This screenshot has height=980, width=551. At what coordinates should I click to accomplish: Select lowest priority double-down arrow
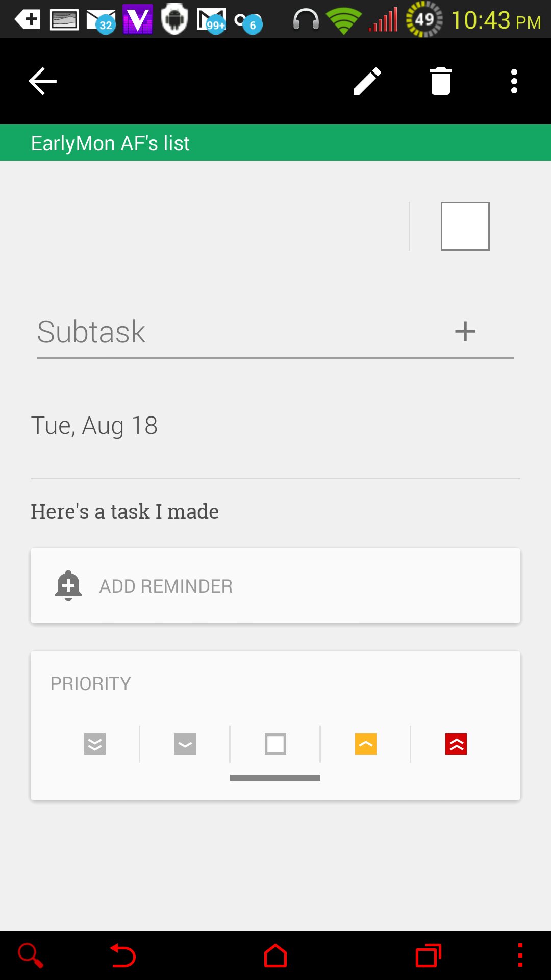tap(95, 744)
